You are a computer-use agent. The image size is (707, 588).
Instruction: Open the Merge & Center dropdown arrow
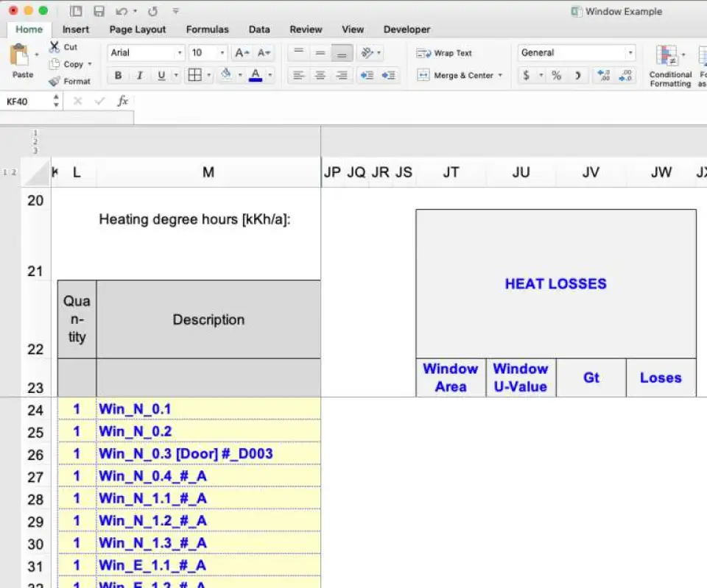tap(500, 75)
